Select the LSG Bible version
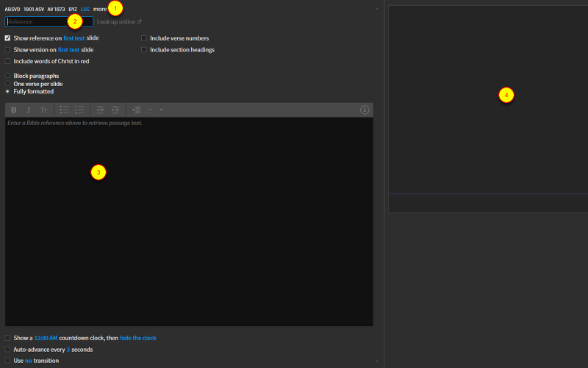Screen dimensions: 588x368 pyautogui.click(x=85, y=9)
